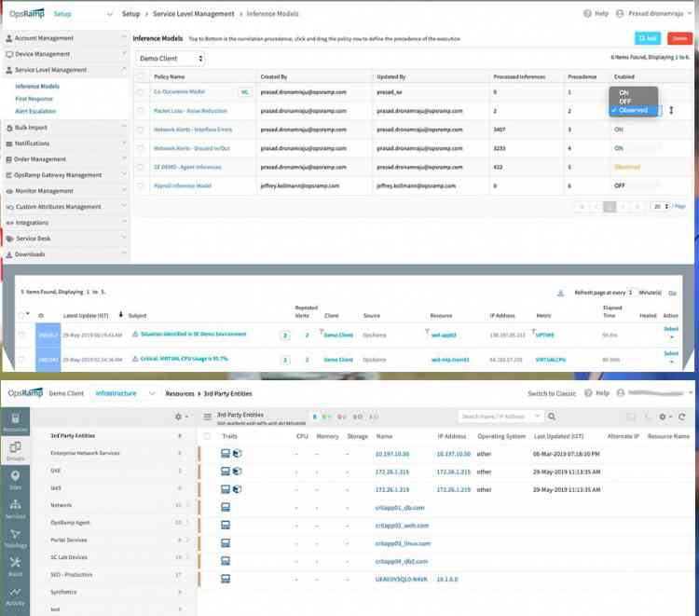Screen dimensions: 699x616
Task: Tick the select-all checkbox in Inference Models table
Action: [x=141, y=76]
